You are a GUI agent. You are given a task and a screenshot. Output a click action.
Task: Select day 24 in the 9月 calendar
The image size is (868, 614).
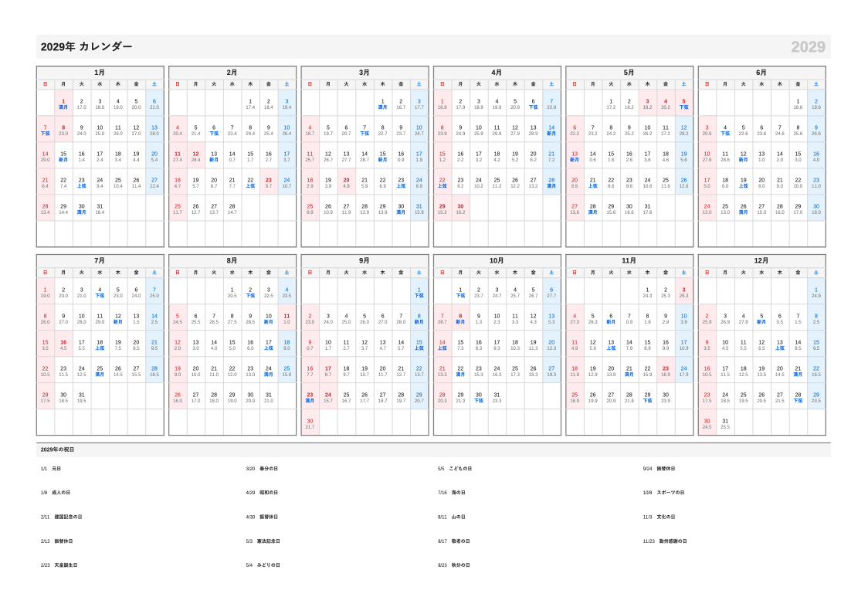[328, 396]
